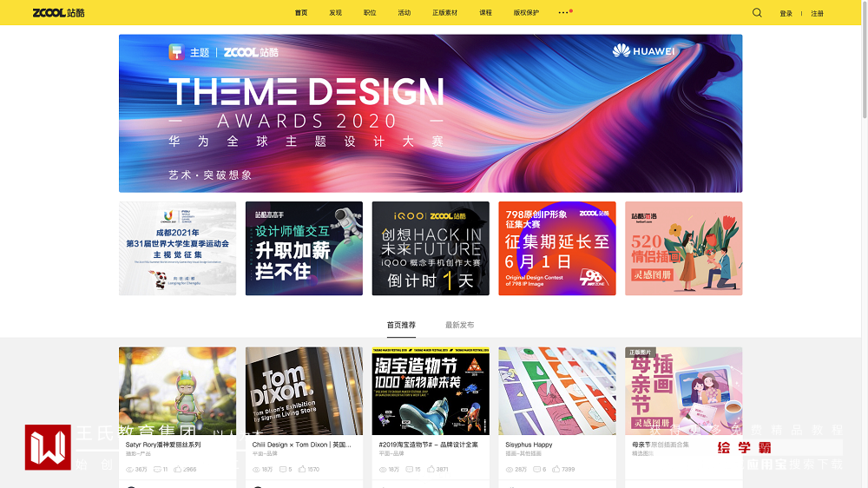868x488 pixels.
Task: Click 注册 register link
Action: coord(817,13)
